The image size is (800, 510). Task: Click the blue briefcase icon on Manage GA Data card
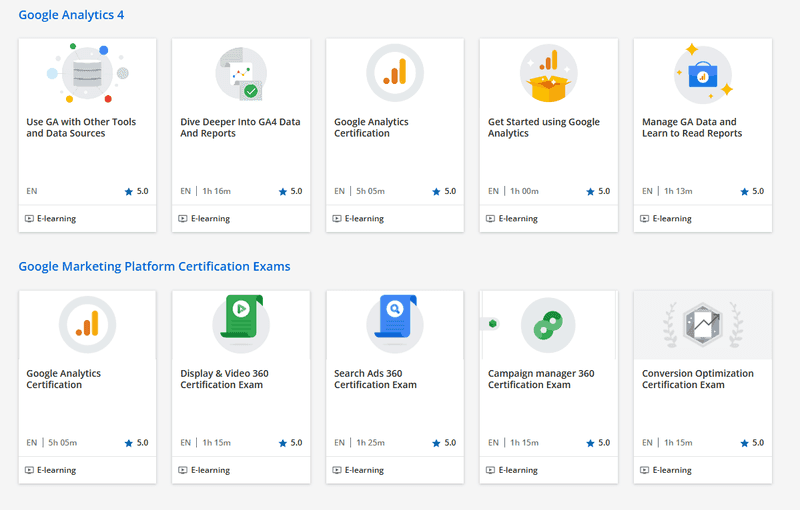[703, 74]
